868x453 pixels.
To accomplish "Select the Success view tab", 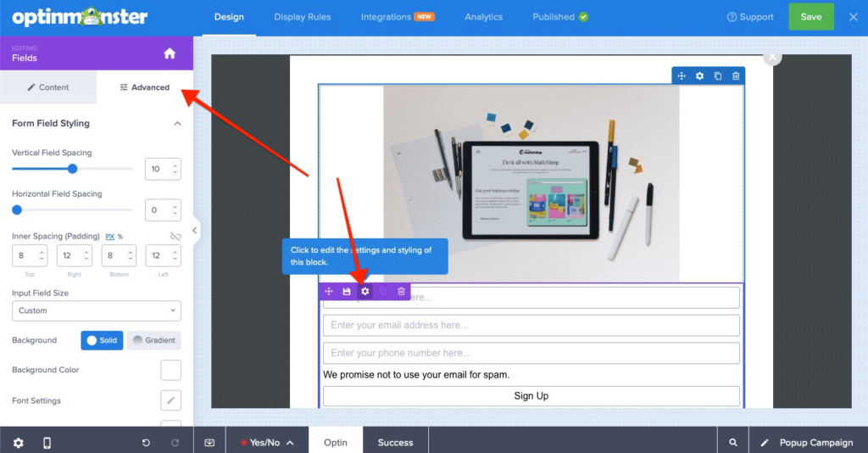I will click(395, 443).
